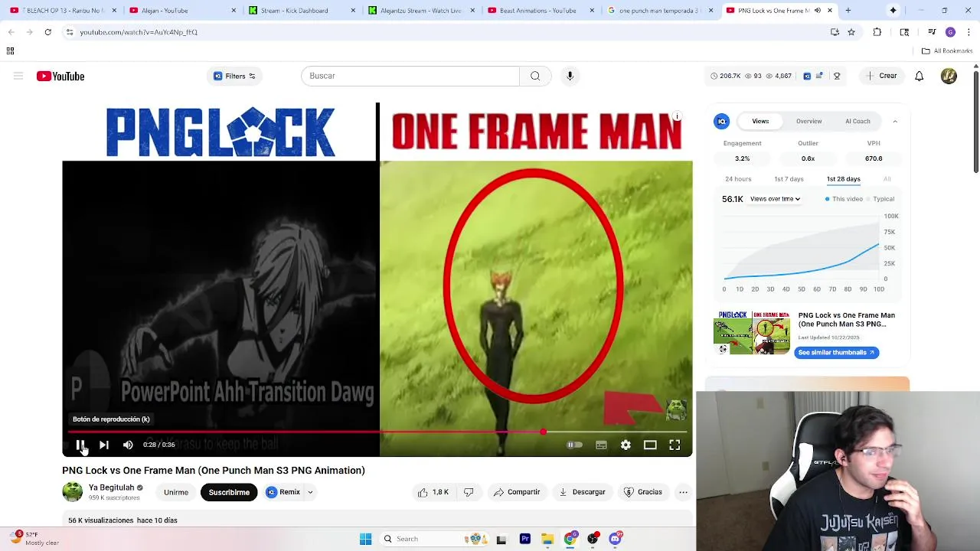
Task: Select the 1st 7 days range
Action: point(789,179)
